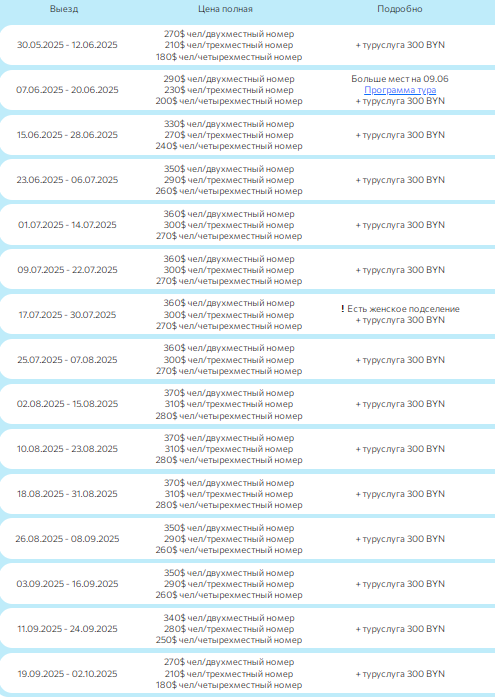Select the 01.07.2025 - 14.07.2025 date cell
This screenshot has width=495, height=699.
pyautogui.click(x=67, y=225)
